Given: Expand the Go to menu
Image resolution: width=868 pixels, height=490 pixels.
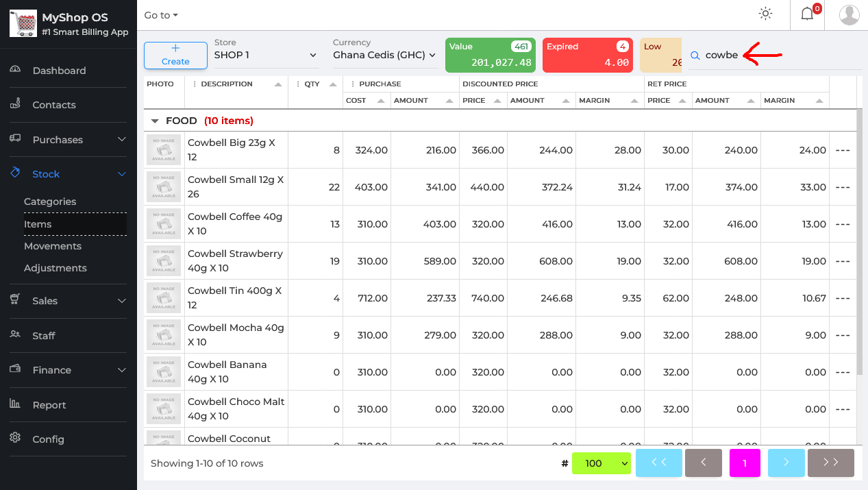Looking at the screenshot, I should click(161, 15).
